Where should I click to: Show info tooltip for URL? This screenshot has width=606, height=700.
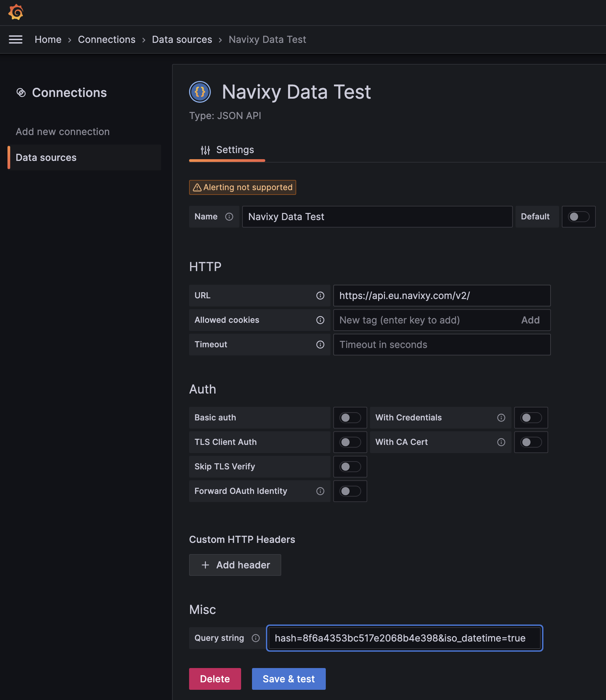(320, 296)
